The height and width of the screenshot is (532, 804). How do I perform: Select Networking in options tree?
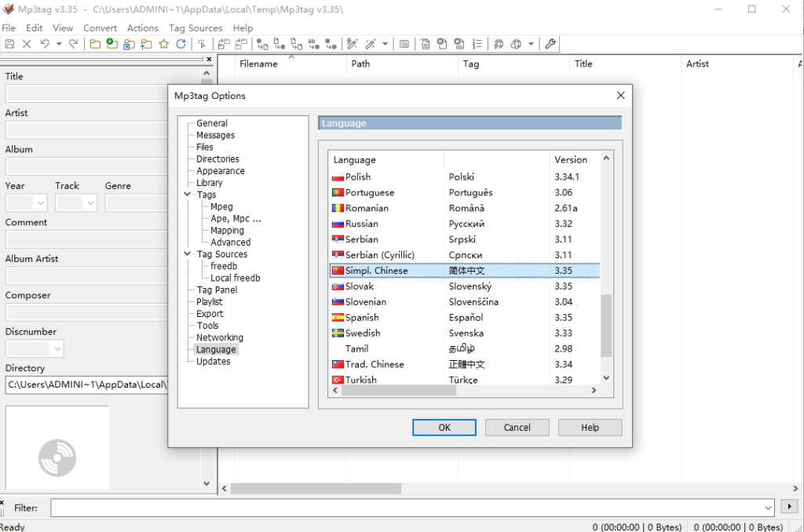coord(220,337)
